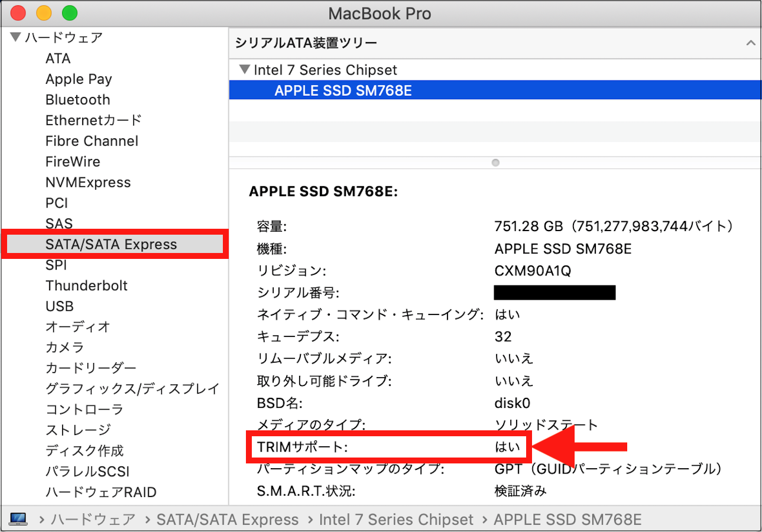Collapse the ハードウェア sidebar section
This screenshot has height=532, width=762.
[16, 38]
